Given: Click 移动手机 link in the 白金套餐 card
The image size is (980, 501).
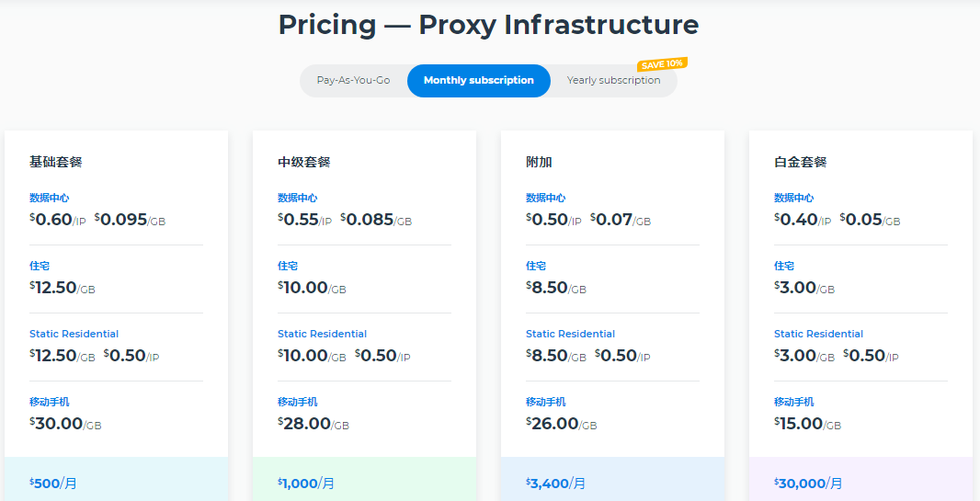Looking at the screenshot, I should (x=793, y=402).
